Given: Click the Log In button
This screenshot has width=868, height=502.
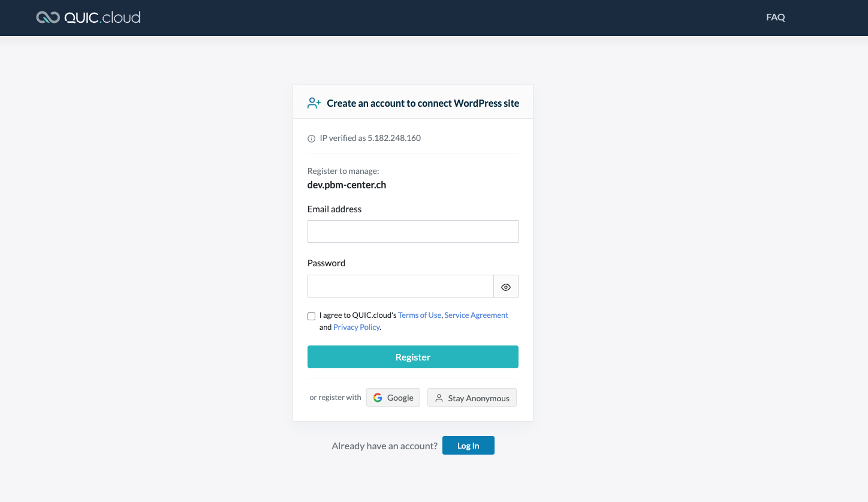Looking at the screenshot, I should click(468, 446).
